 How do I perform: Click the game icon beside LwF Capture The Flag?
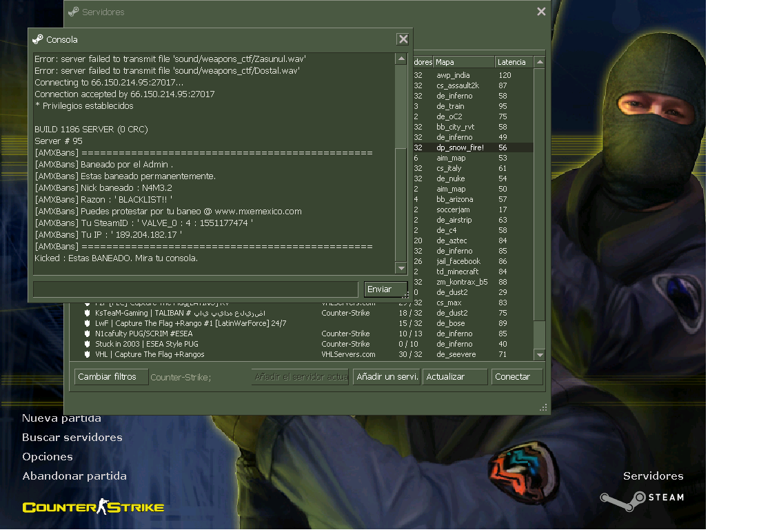pos(87,323)
